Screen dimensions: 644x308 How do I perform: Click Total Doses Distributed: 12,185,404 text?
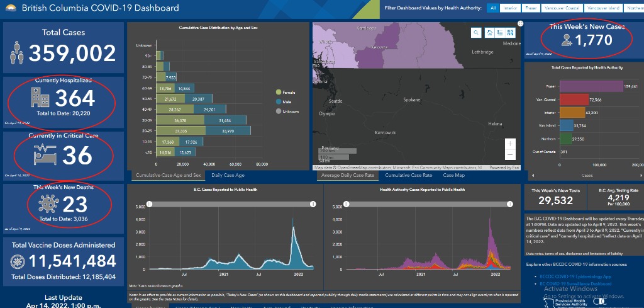(x=64, y=277)
